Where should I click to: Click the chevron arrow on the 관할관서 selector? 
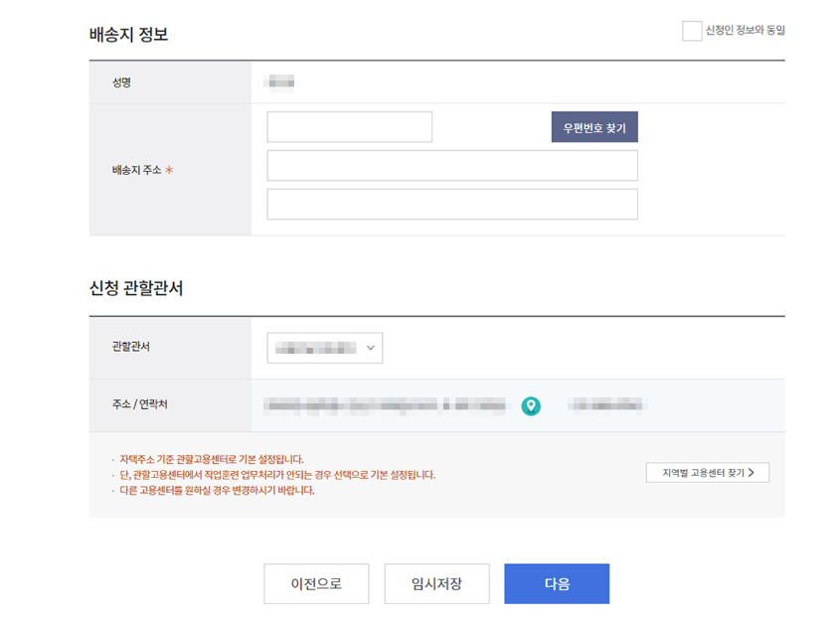(x=370, y=348)
